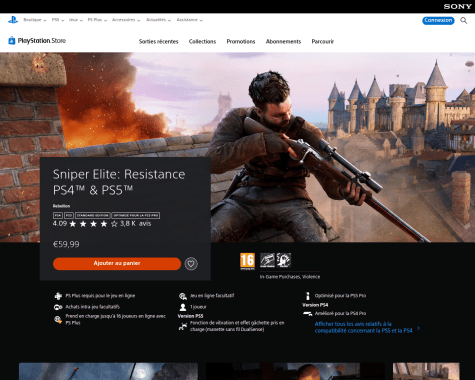The image size is (475, 380).
Task: Click the first rating star
Action: (73, 224)
